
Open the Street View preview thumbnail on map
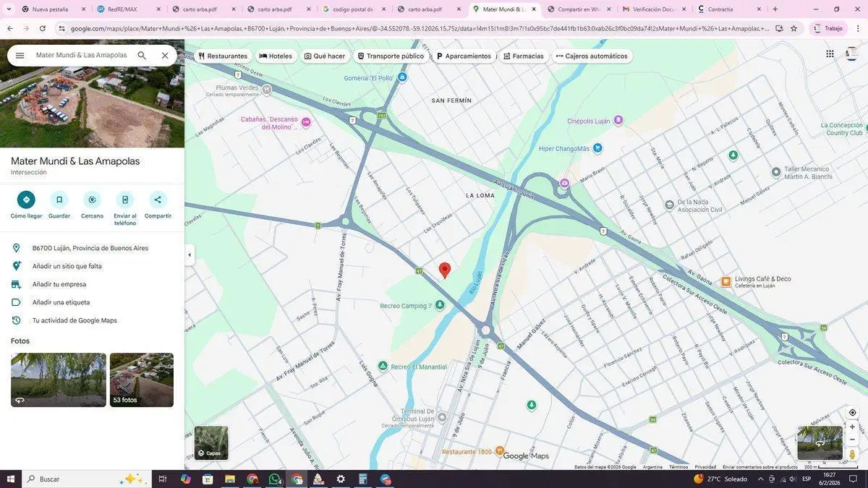pos(820,443)
